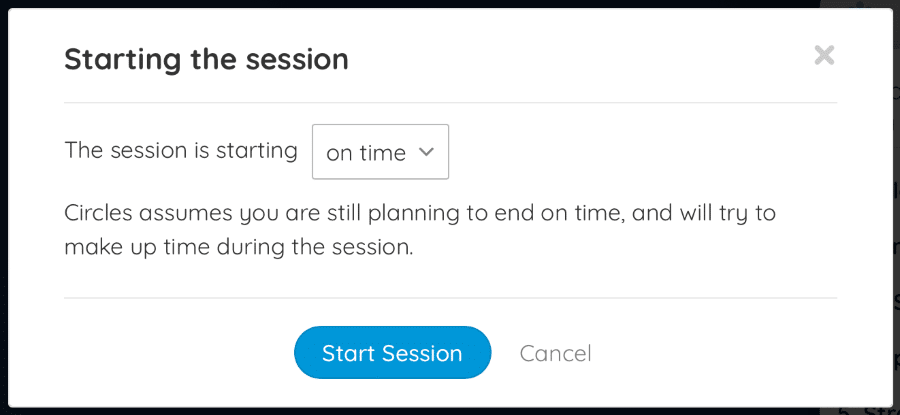
Task: Open the 'on time' dropdown
Action: pyautogui.click(x=381, y=152)
